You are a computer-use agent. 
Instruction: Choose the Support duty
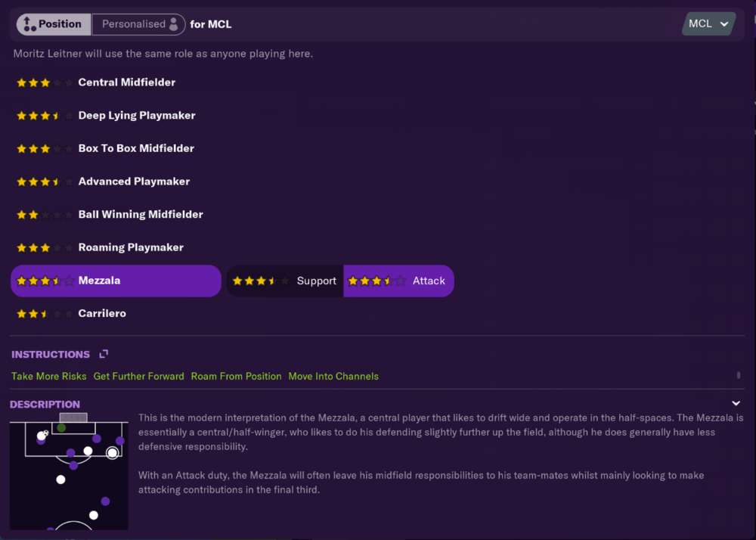285,281
